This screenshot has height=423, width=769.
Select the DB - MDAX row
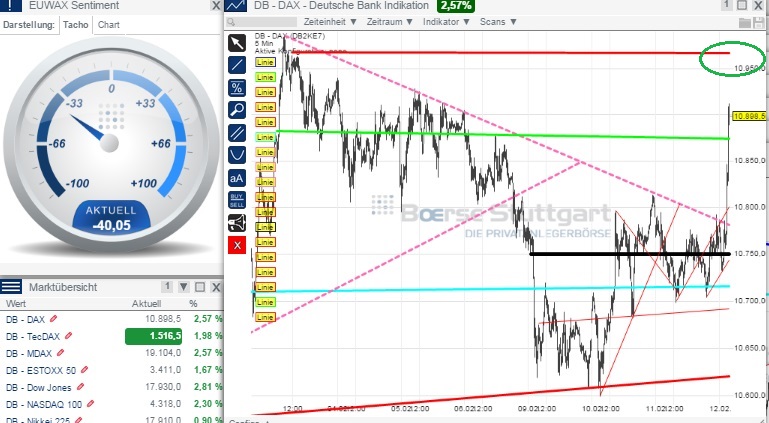[112, 353]
